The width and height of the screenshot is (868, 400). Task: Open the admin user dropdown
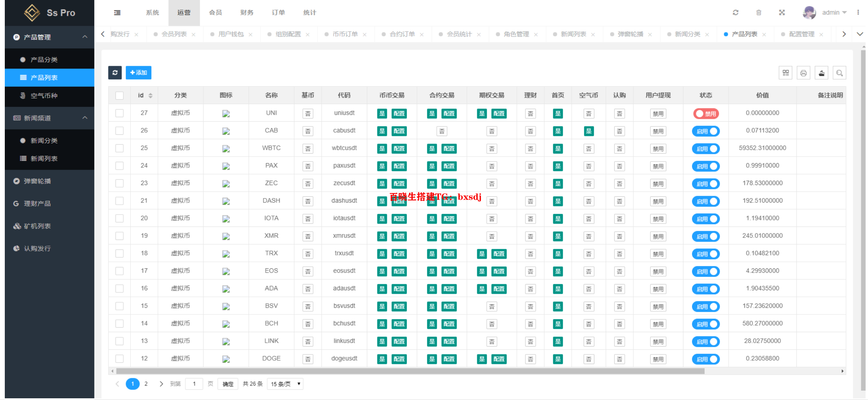(834, 13)
